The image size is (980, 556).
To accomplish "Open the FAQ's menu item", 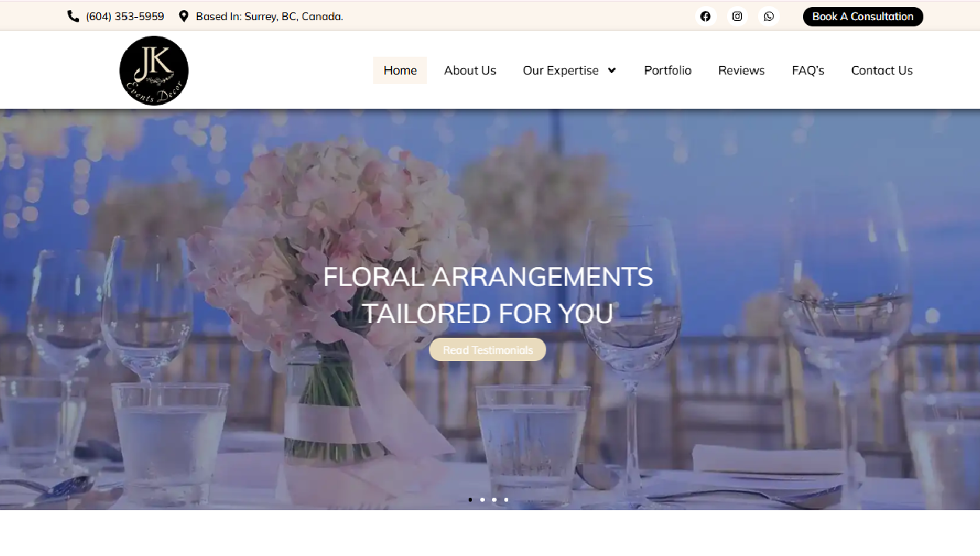I will [x=808, y=71].
